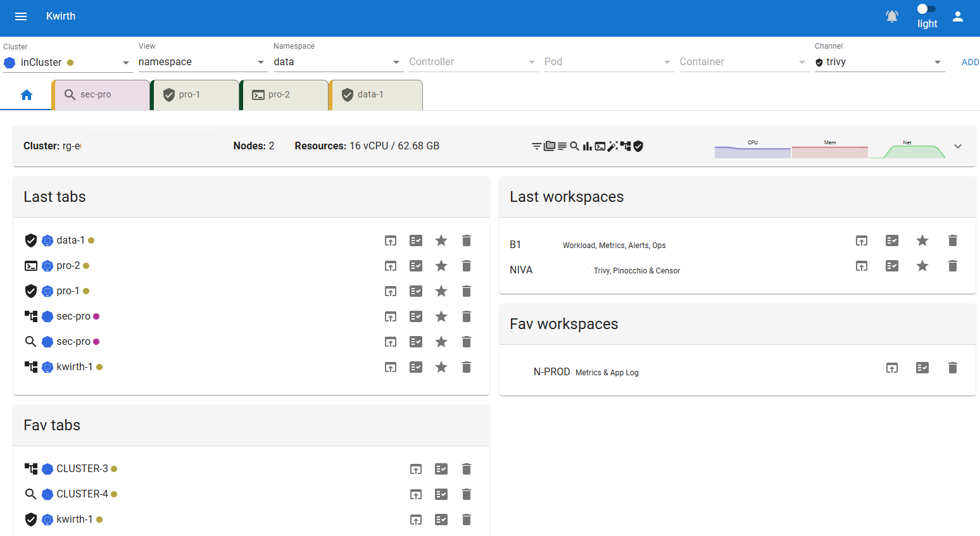Delete the pro-2 entry in Last tabs
The width and height of the screenshot is (980, 536).
tap(467, 266)
